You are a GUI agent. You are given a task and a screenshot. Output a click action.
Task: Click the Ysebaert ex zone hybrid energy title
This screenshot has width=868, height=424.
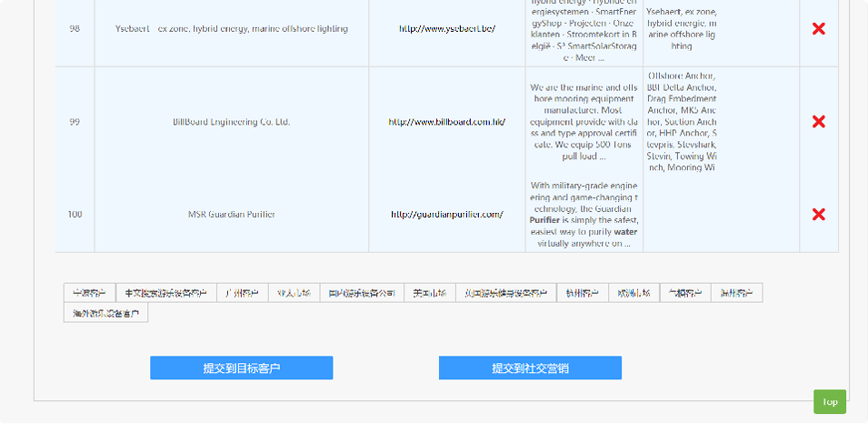[x=232, y=29]
